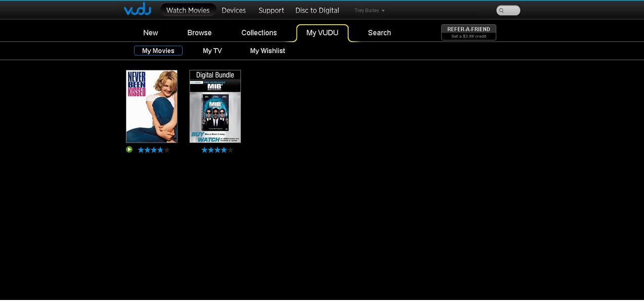The height and width of the screenshot is (301, 644).
Task: Switch to My TV sub-tab
Action: coord(212,51)
